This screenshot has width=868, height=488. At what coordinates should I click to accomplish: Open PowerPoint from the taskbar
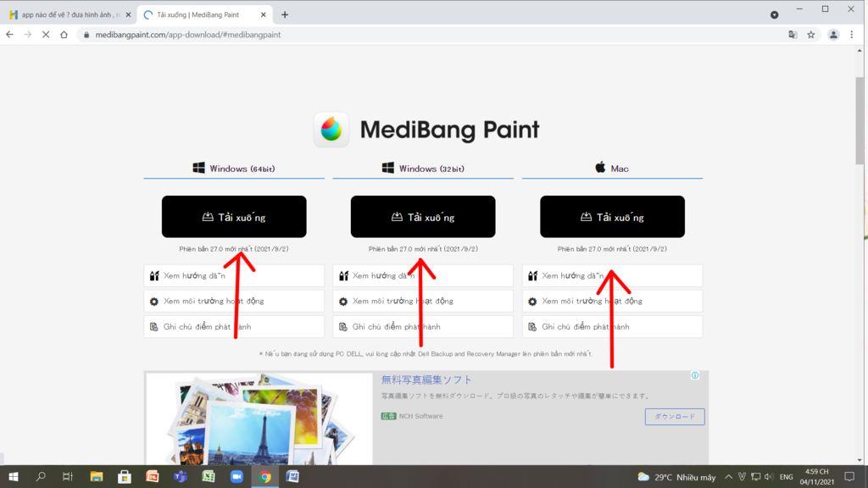(x=153, y=476)
